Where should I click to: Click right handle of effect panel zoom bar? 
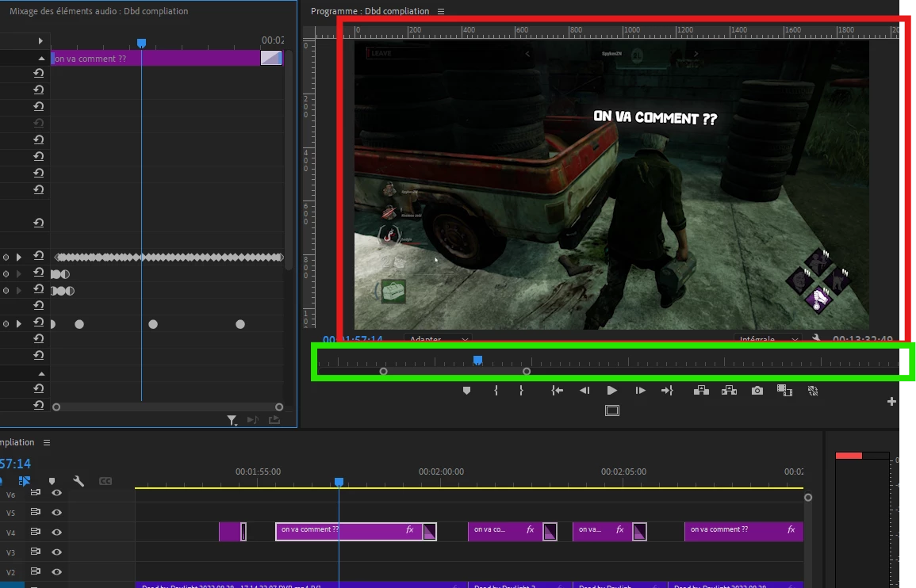[x=279, y=407]
